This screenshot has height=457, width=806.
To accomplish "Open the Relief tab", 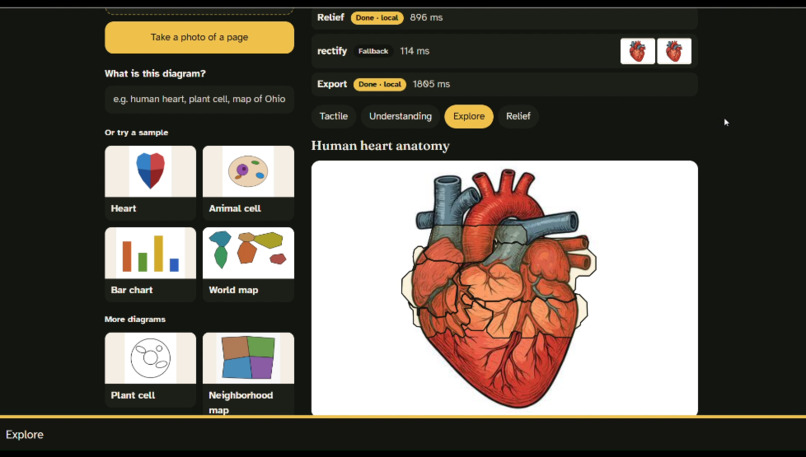I will [518, 116].
